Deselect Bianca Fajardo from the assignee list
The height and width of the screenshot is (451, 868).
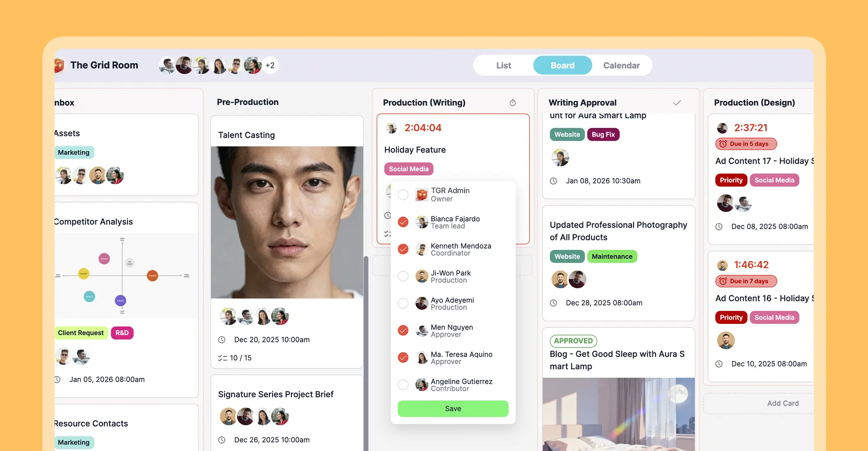[x=403, y=222]
